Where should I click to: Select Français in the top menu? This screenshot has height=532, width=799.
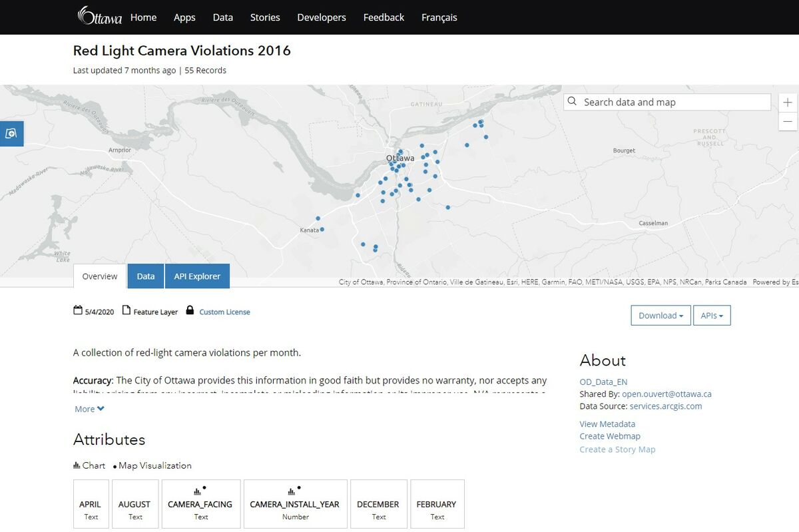tap(439, 17)
